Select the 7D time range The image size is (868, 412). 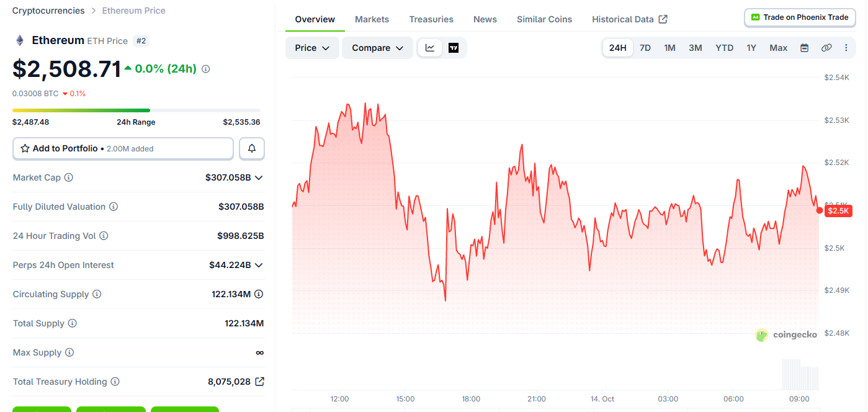645,48
